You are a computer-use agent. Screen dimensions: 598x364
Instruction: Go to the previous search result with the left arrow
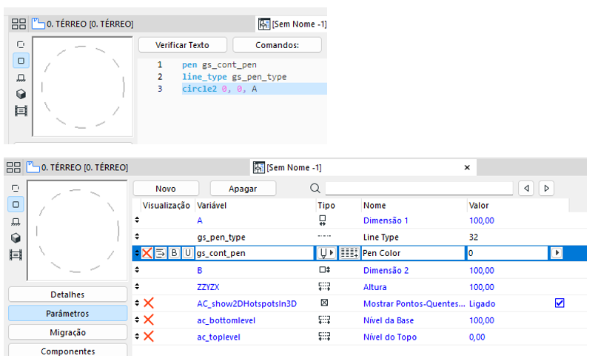[x=526, y=189]
